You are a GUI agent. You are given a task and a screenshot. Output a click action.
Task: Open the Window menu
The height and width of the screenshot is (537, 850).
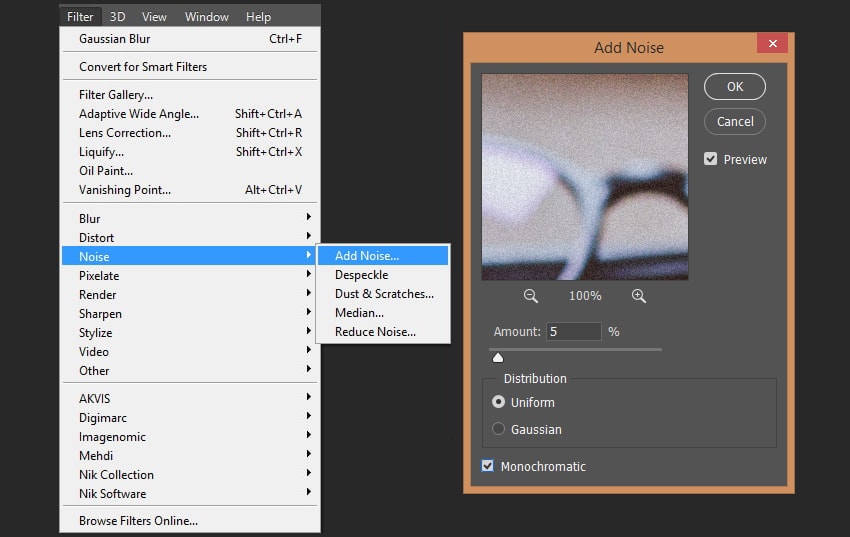coord(207,16)
